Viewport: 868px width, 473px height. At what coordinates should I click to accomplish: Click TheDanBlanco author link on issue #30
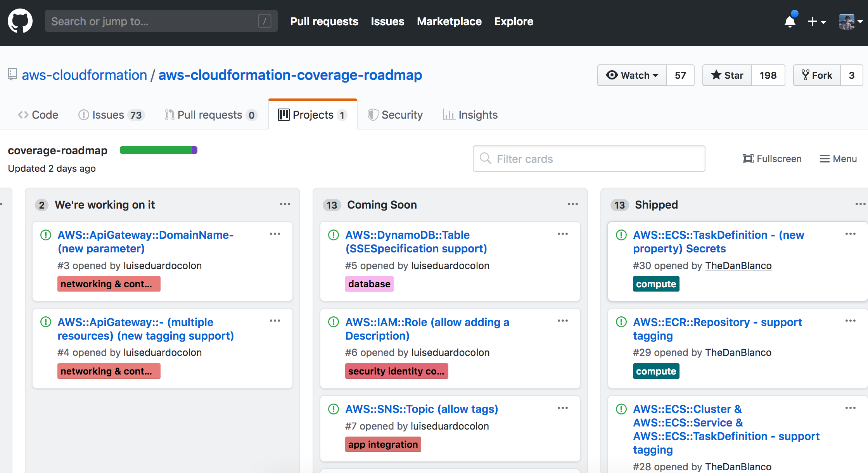coord(738,266)
